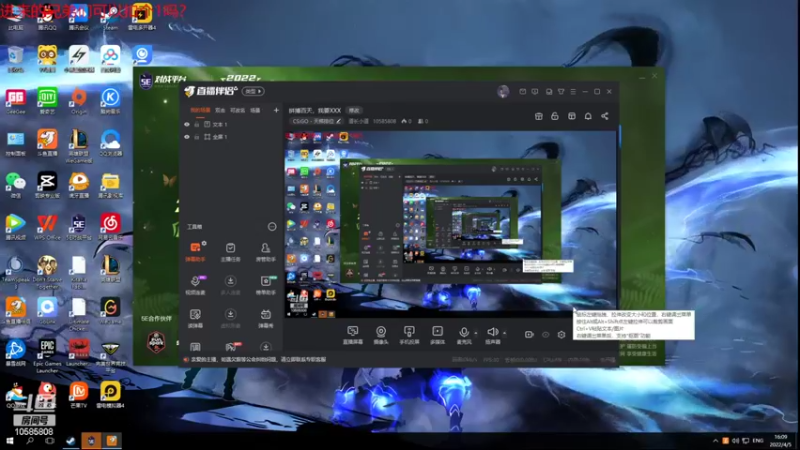Open the Windows Start menu
800x450 pixels.
[9, 440]
